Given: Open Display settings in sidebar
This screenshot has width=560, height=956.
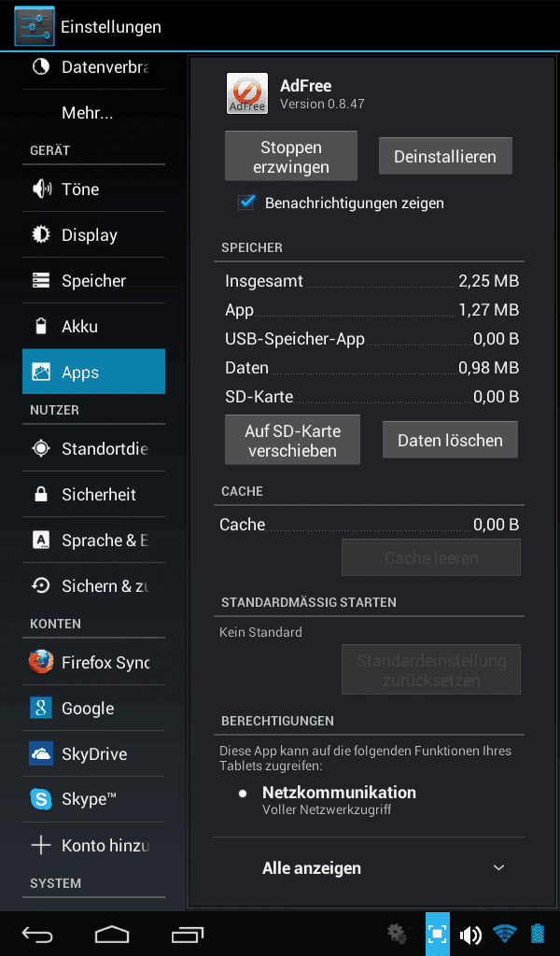Looking at the screenshot, I should (94, 234).
